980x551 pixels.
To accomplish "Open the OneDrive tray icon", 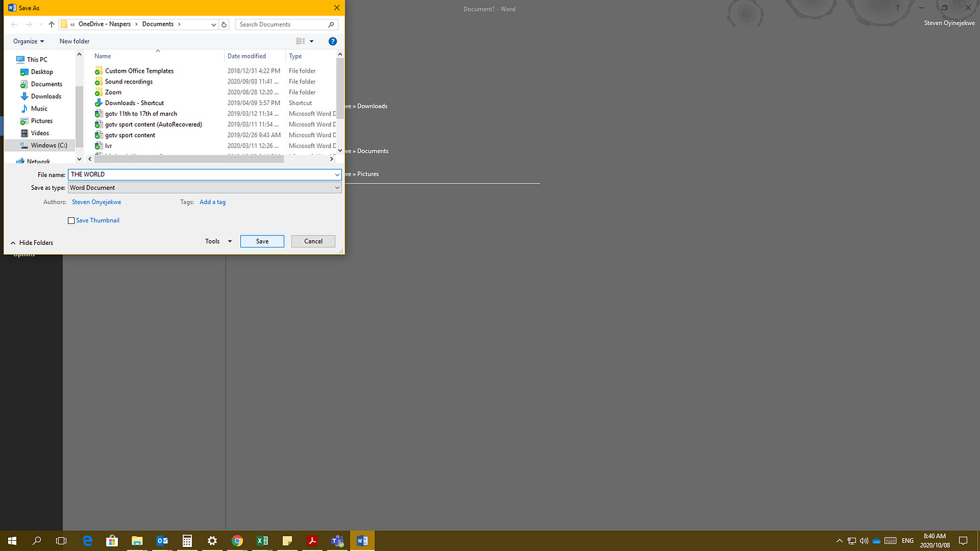I will 876,541.
